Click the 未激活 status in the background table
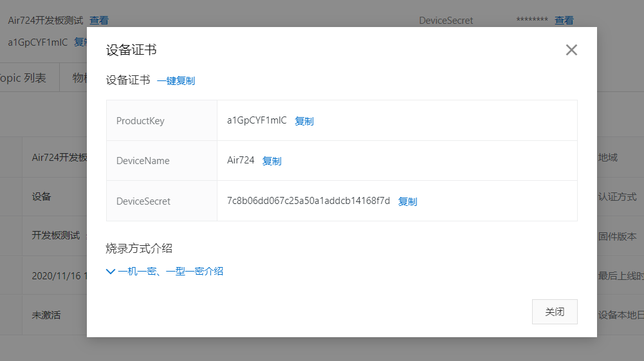The width and height of the screenshot is (644, 361). [x=46, y=315]
